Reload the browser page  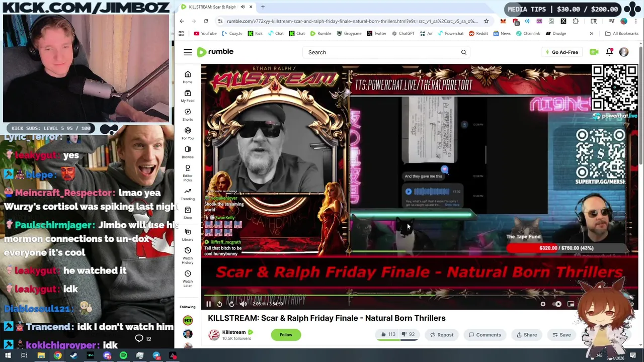tap(206, 21)
